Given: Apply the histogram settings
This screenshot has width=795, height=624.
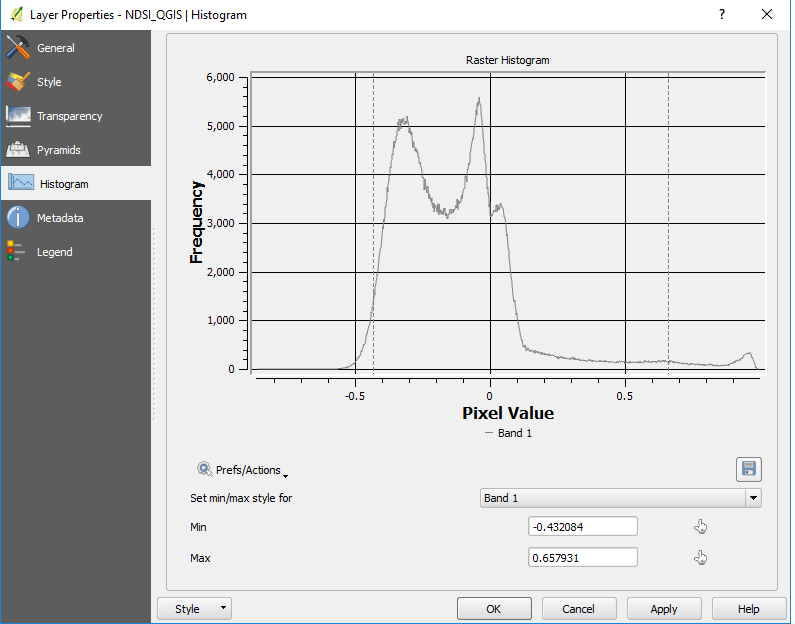Looking at the screenshot, I should (663, 609).
